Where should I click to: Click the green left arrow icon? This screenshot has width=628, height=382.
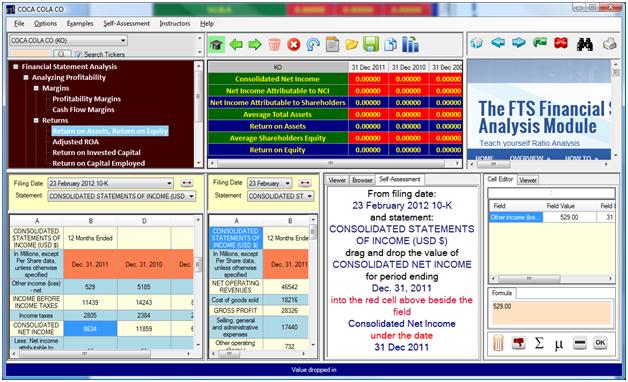[236, 44]
